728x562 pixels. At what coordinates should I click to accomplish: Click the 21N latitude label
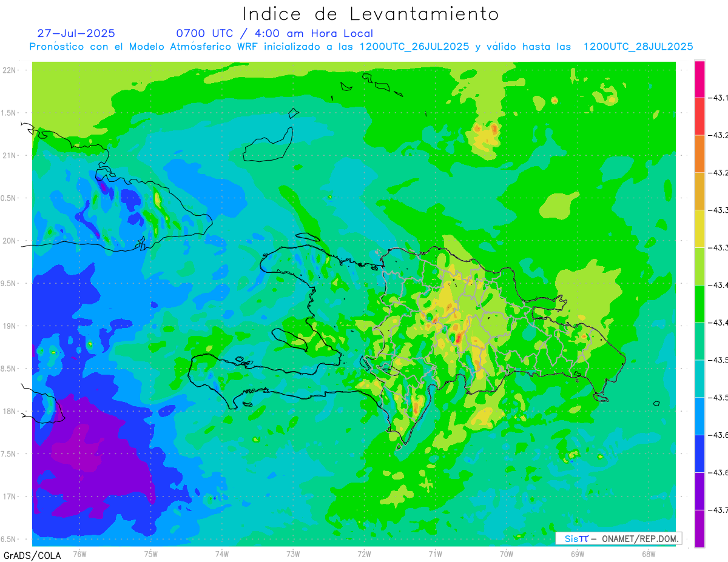(10, 155)
